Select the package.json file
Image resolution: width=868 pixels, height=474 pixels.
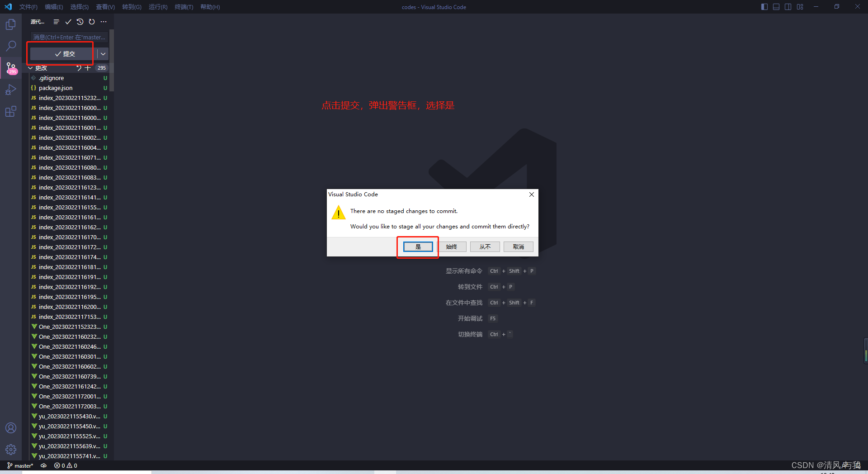[x=68, y=88]
